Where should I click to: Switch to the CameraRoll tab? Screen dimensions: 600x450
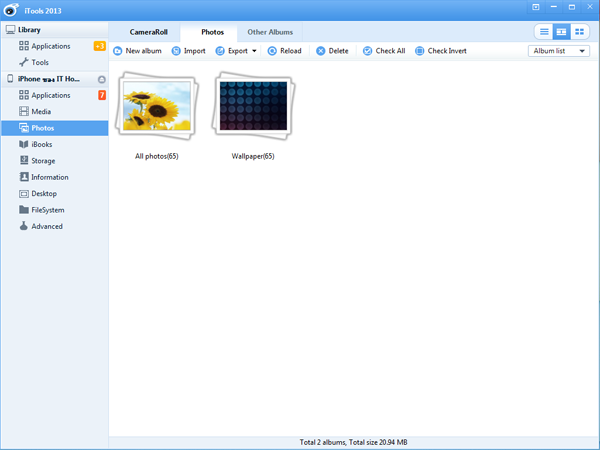(148, 32)
